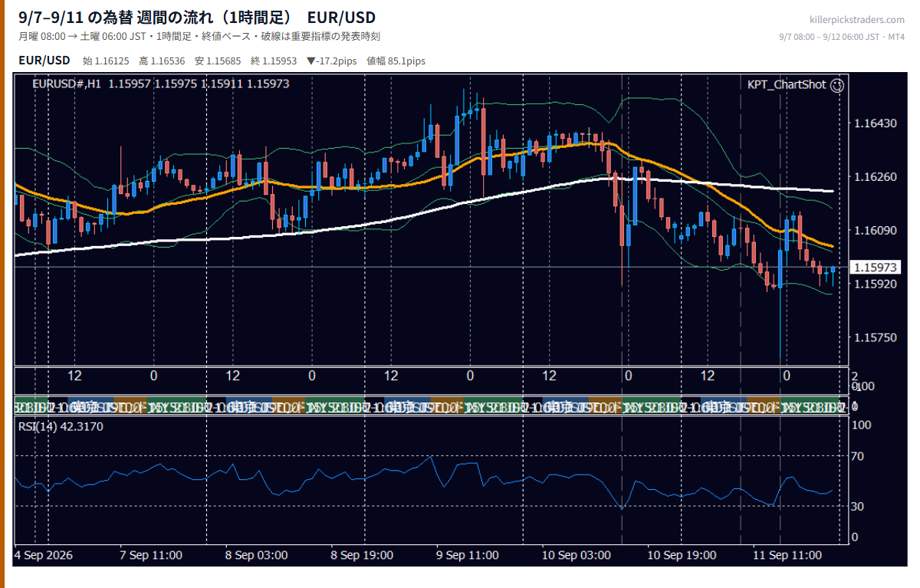The image size is (920, 588).
Task: Click the closing price 終 1.15953
Action: point(274,61)
